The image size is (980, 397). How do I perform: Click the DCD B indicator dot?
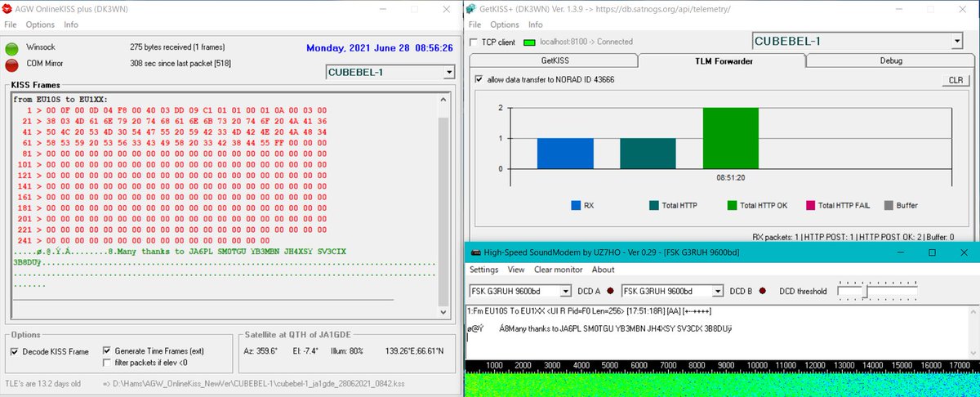(763, 291)
